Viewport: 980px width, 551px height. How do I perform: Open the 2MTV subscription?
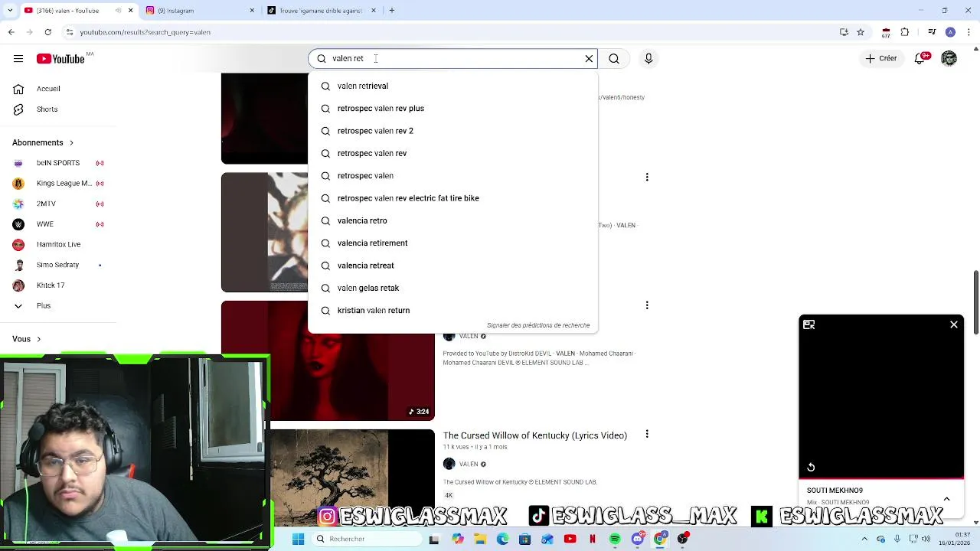pyautogui.click(x=57, y=204)
